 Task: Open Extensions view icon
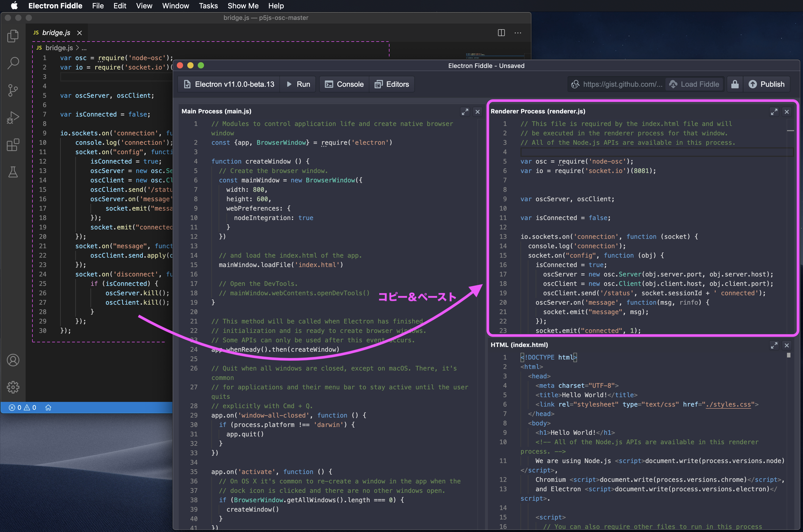coord(13,145)
